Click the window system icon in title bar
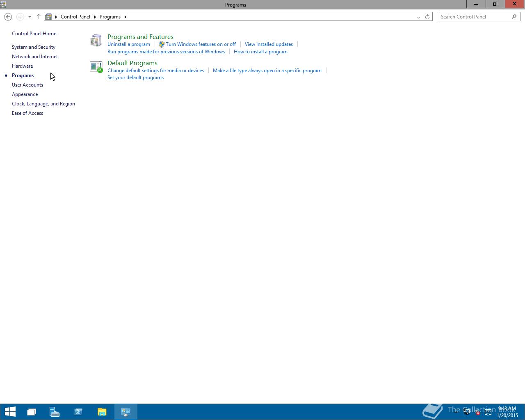525x420 pixels. 3,5
